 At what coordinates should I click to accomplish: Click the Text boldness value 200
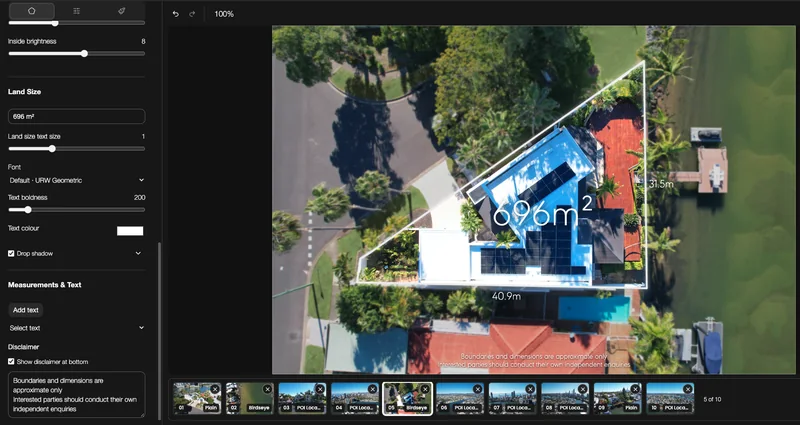[x=140, y=197]
